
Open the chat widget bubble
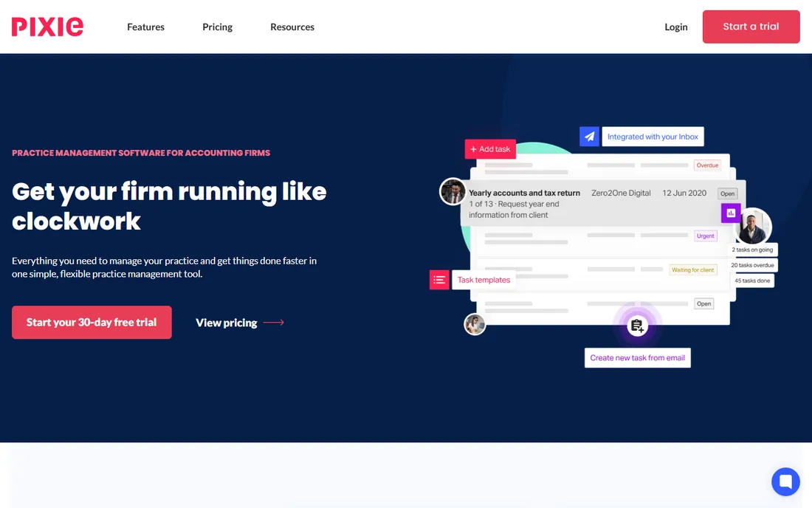pyautogui.click(x=785, y=481)
